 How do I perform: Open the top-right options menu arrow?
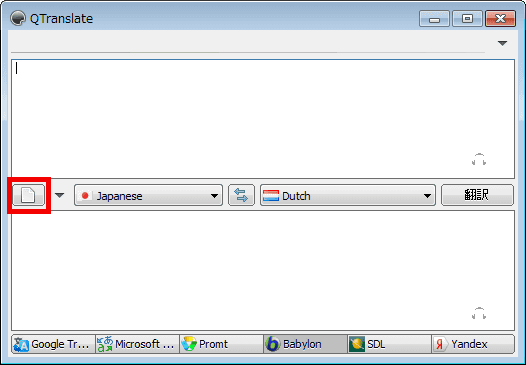tap(502, 43)
